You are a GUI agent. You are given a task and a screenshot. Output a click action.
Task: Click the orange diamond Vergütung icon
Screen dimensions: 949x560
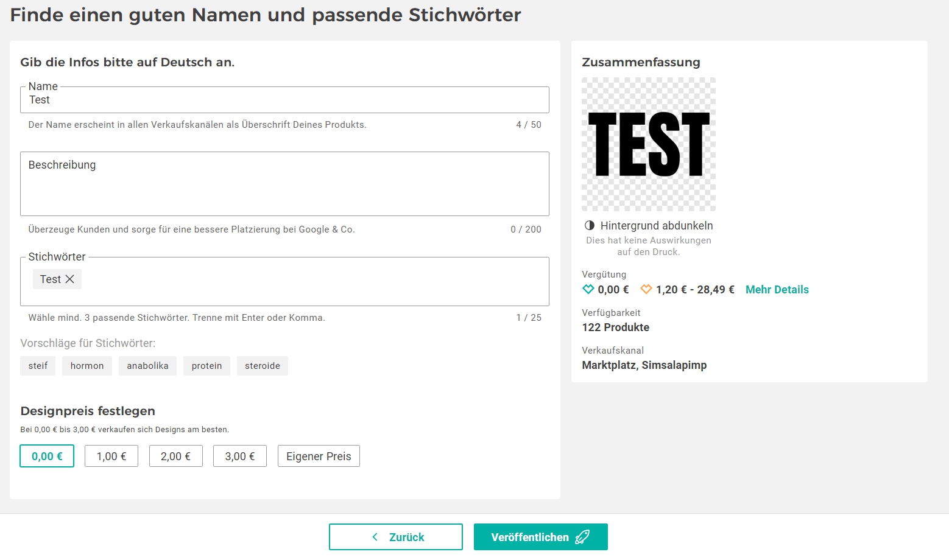(646, 290)
